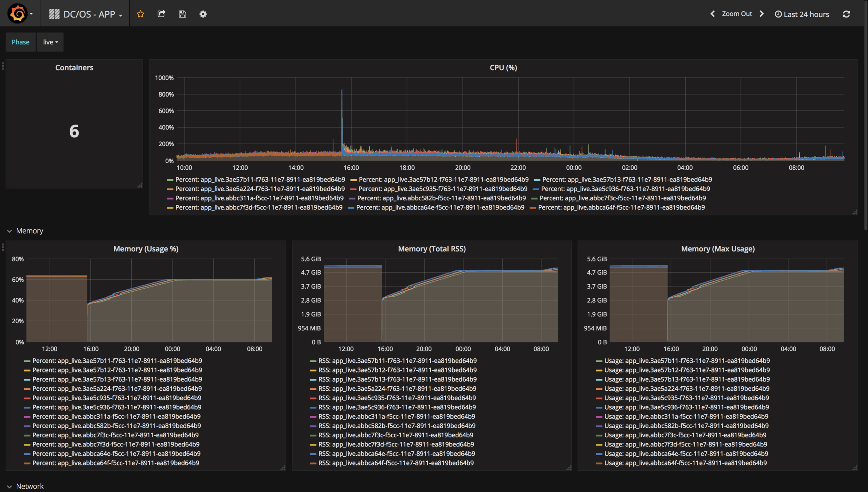This screenshot has height=492, width=868.
Task: Click the Grafana logo menu icon
Action: pyautogui.click(x=18, y=14)
